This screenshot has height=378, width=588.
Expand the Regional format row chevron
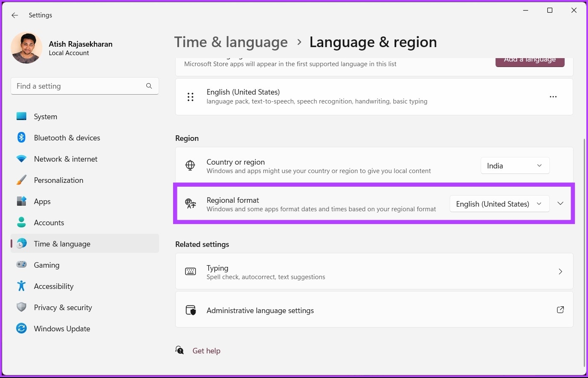point(560,203)
